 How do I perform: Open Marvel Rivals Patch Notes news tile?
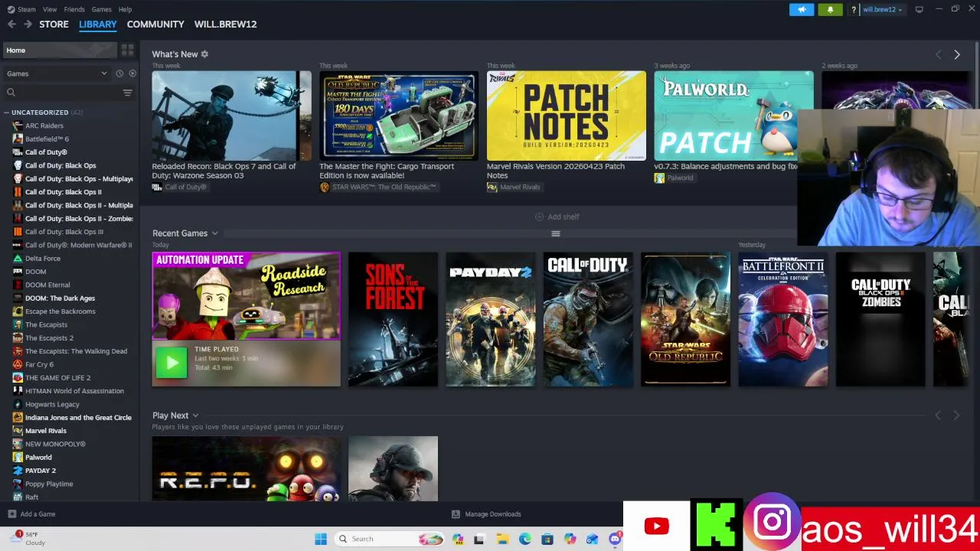tap(567, 116)
